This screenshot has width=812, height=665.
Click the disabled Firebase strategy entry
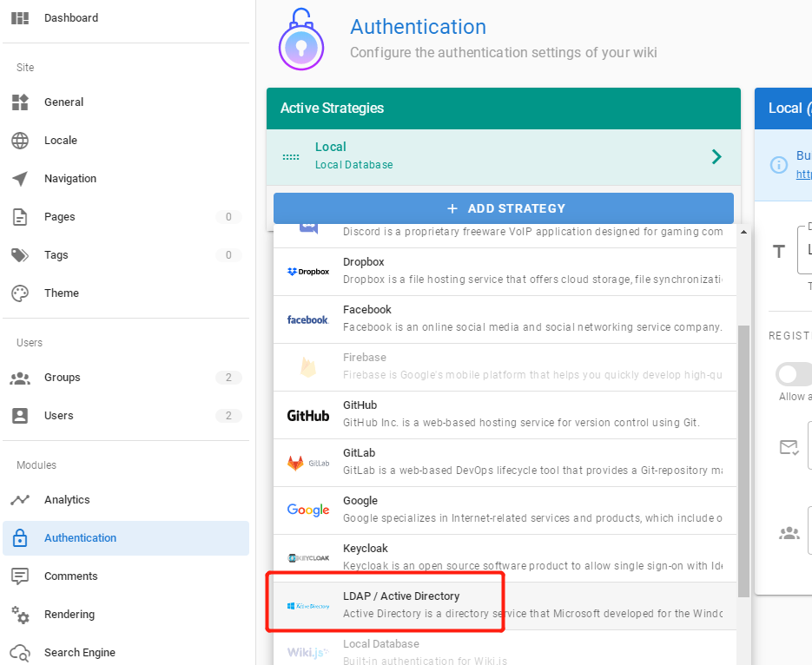pyautogui.click(x=505, y=367)
